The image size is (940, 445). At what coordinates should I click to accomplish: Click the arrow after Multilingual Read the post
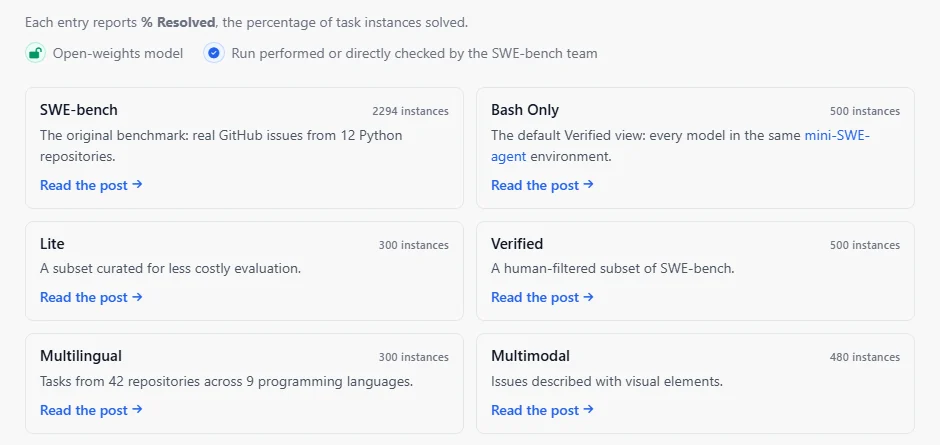coord(137,410)
